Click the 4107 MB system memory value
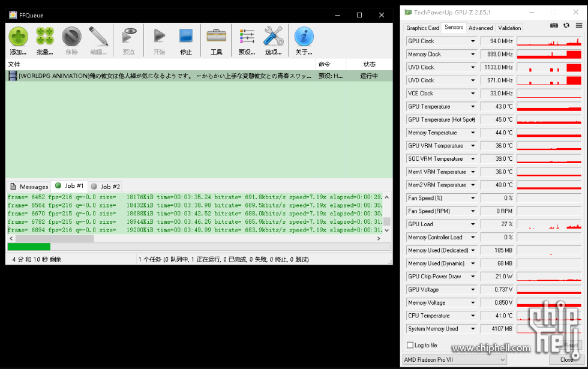This screenshot has width=588, height=369. point(497,329)
